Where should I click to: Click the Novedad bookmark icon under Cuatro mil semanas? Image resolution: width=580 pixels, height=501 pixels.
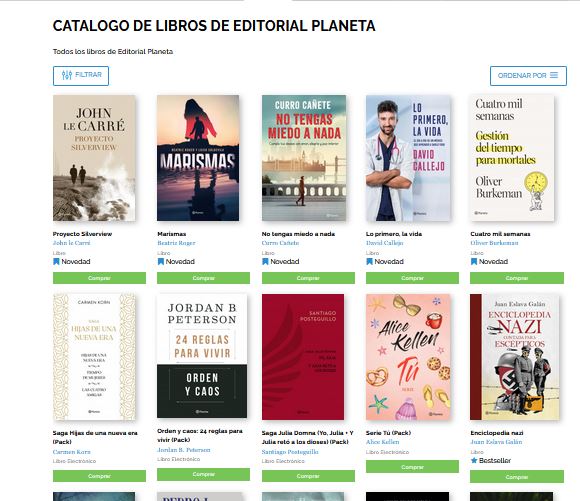(x=473, y=262)
